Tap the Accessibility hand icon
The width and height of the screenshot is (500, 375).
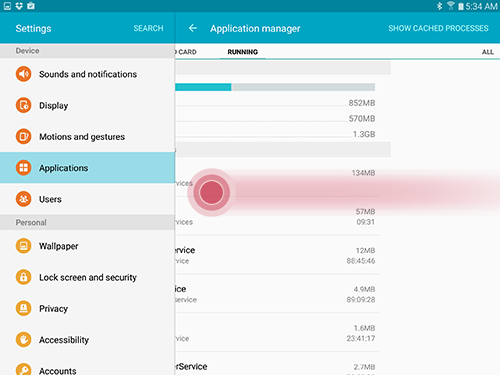[x=23, y=340]
